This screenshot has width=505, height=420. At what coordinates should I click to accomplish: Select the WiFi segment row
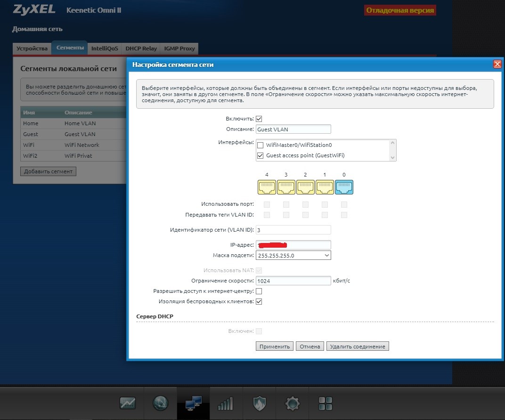73,145
